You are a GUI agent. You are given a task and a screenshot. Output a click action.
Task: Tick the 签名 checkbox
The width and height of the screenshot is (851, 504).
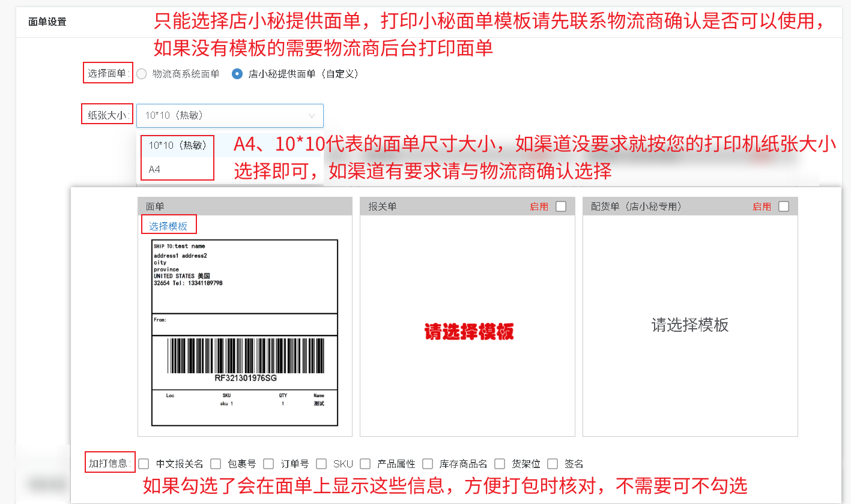click(553, 464)
